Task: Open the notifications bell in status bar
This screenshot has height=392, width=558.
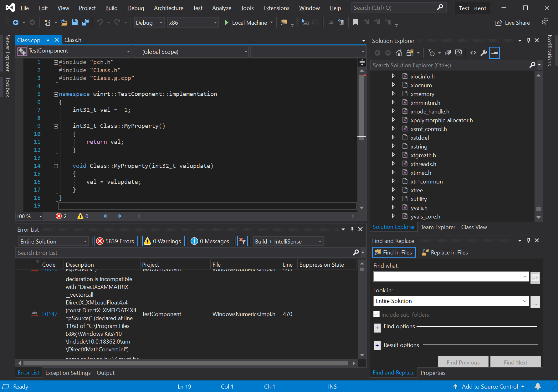Action: pos(538,386)
